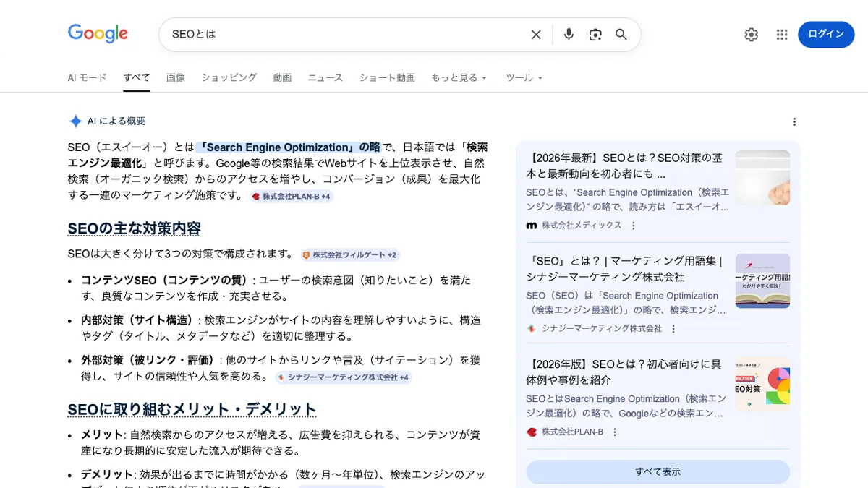
Task: Open the 株式会社PLAN-B +4 source chip
Action: pyautogui.click(x=291, y=197)
